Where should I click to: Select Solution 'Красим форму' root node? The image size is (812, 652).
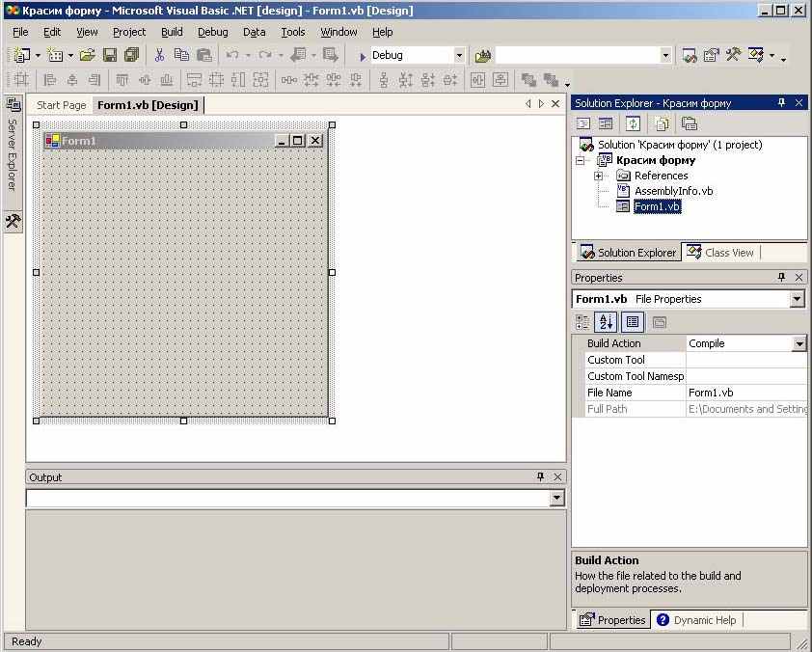point(680,145)
